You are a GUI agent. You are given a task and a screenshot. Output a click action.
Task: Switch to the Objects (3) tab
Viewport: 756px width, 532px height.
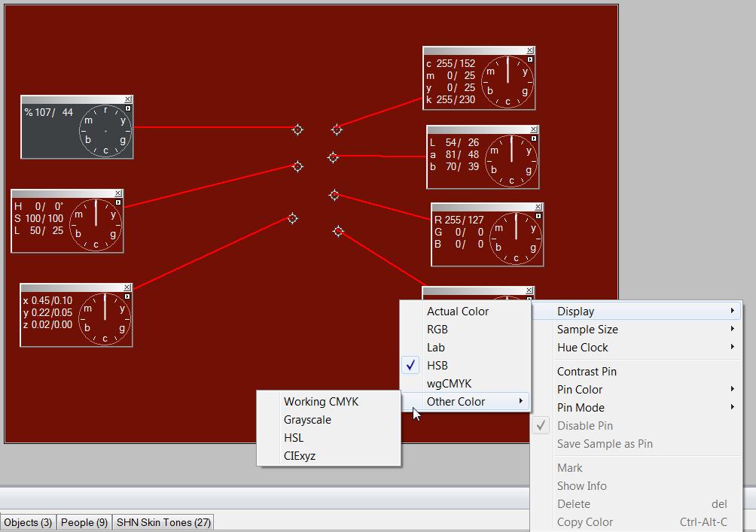28,522
